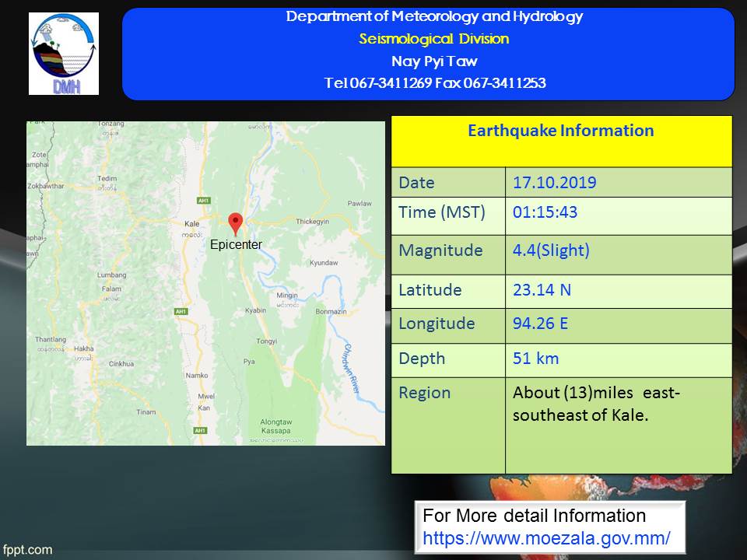Screen dimensions: 747x560
Task: Click the 'Epicenter' map label
Action: coord(236,244)
